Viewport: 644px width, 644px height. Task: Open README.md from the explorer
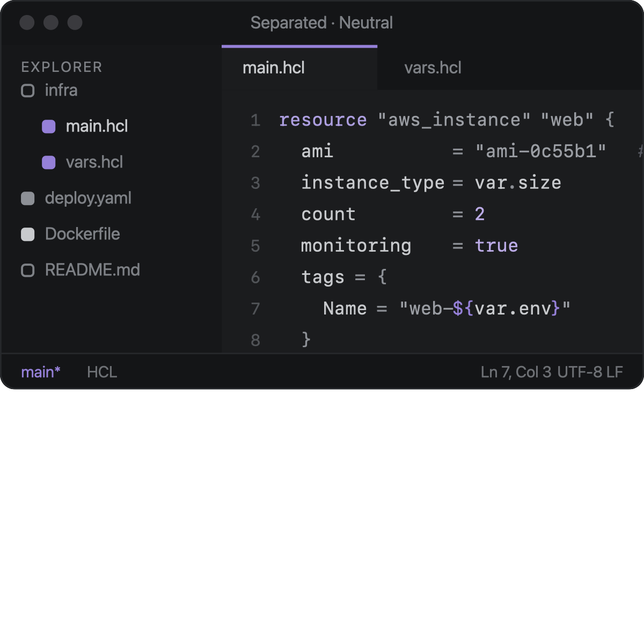[x=92, y=270]
